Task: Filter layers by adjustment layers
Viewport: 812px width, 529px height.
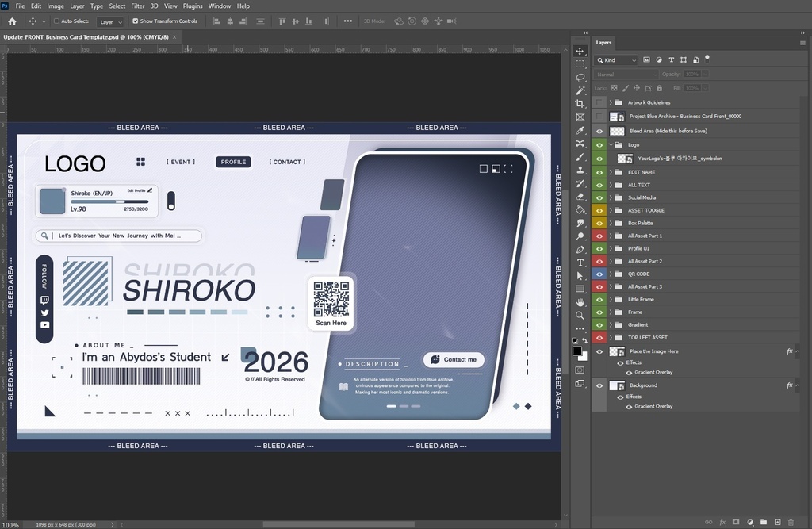Action: click(x=659, y=60)
